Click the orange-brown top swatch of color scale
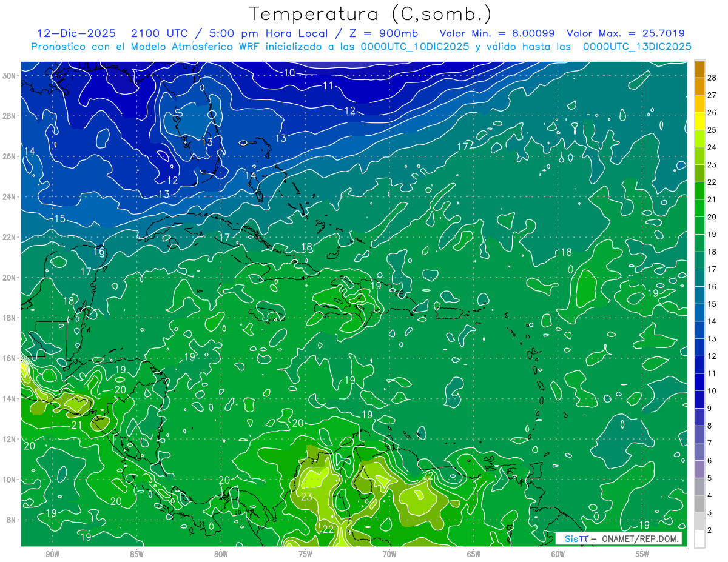Image resolution: width=728 pixels, height=562 pixels. click(699, 69)
